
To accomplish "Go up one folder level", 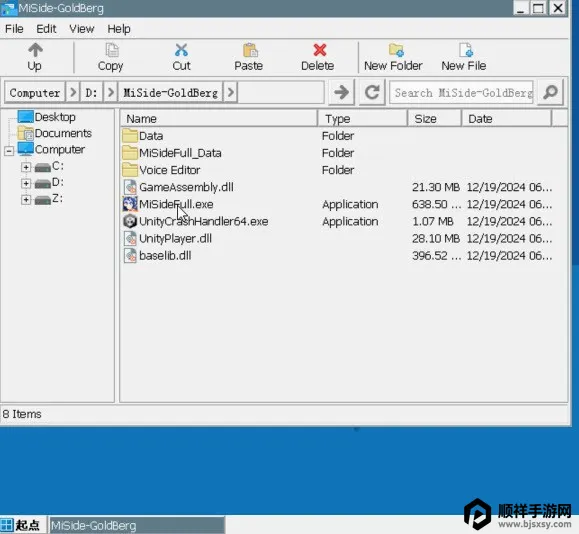I will pos(35,57).
